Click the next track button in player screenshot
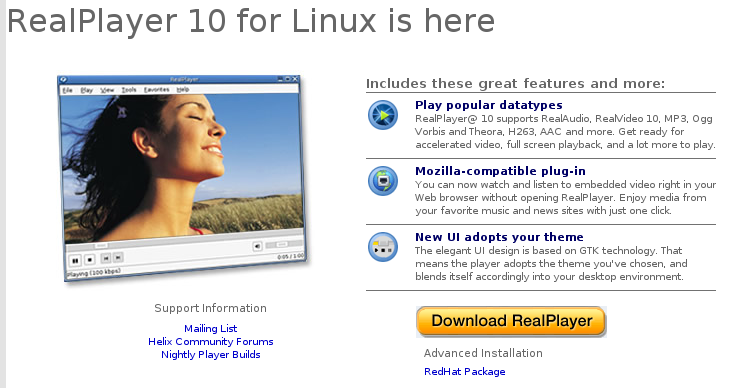The image size is (739, 388). click(118, 257)
